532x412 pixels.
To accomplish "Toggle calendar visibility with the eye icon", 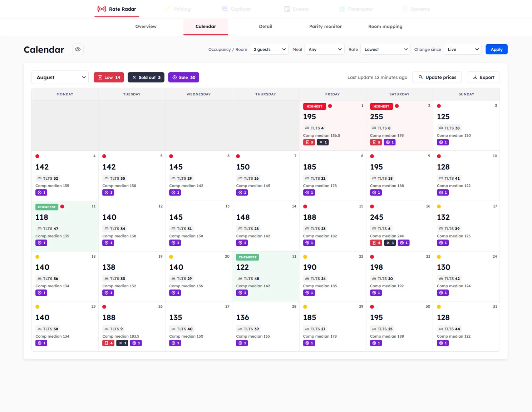I will coord(78,49).
